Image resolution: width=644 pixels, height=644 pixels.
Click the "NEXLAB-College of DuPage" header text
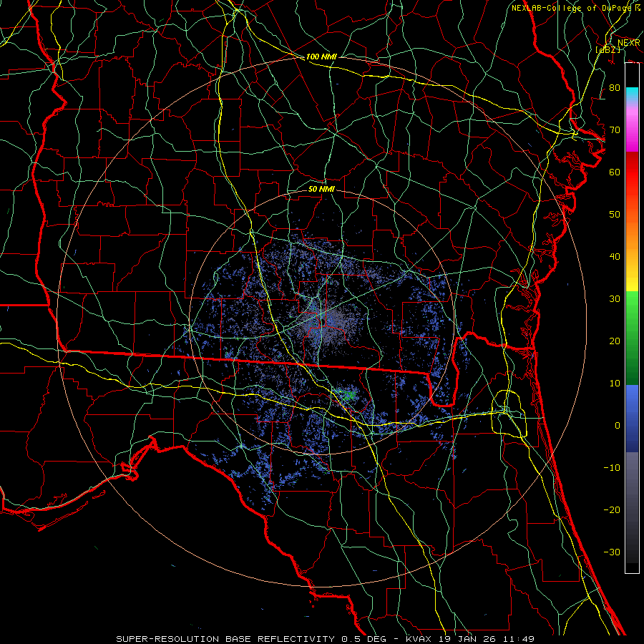pos(571,8)
